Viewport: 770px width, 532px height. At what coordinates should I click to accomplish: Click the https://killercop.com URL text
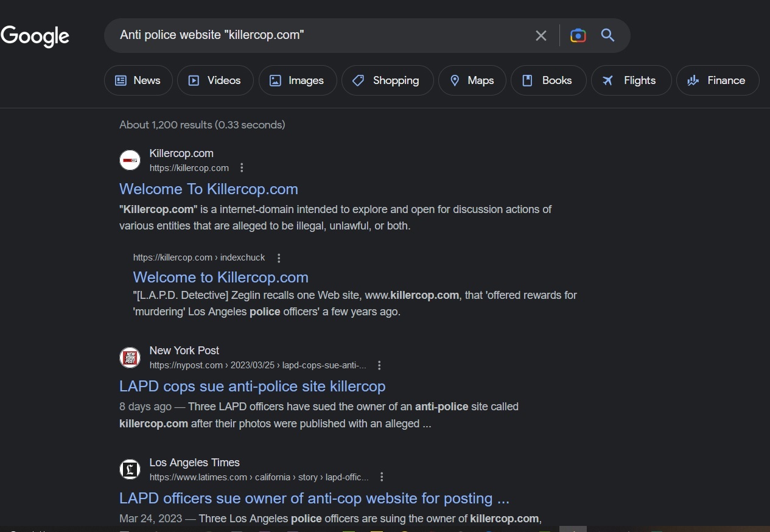coord(189,168)
